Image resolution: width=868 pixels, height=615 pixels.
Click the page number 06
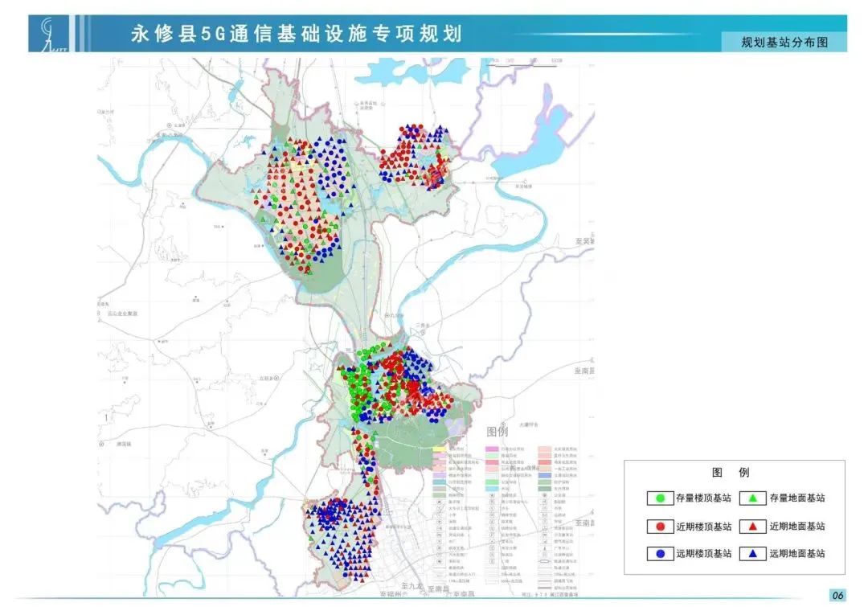coord(837,595)
